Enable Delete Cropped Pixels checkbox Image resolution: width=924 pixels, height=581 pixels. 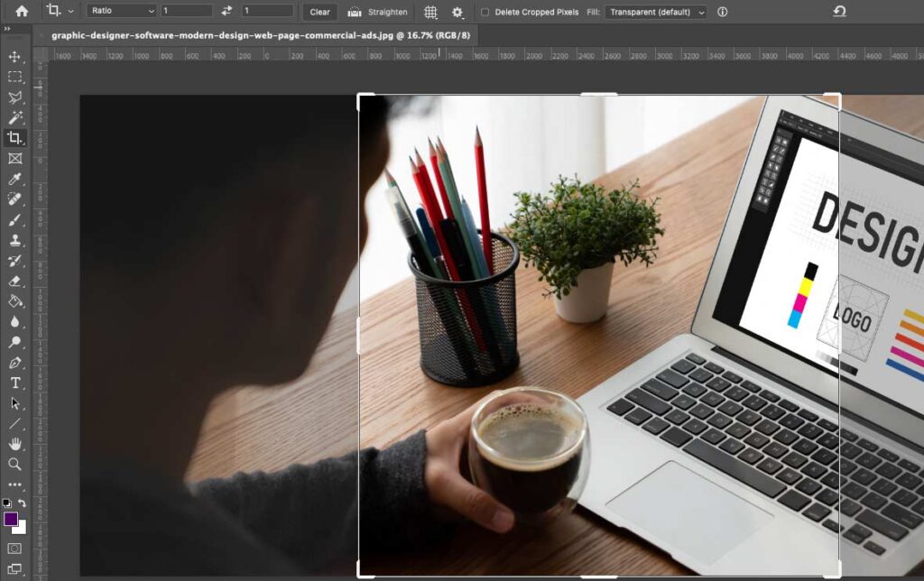point(485,12)
